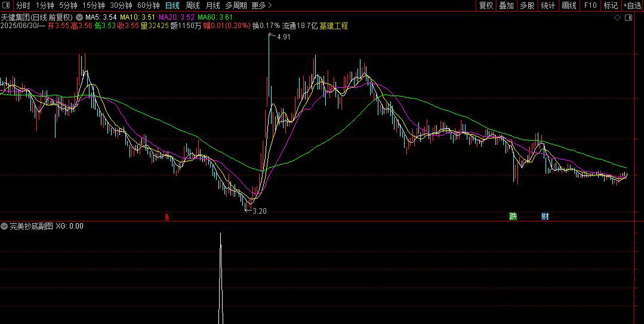Viewport: 644px width, 324px height.
Task: Click the white XG signal spike in sub-chart
Action: point(221,279)
